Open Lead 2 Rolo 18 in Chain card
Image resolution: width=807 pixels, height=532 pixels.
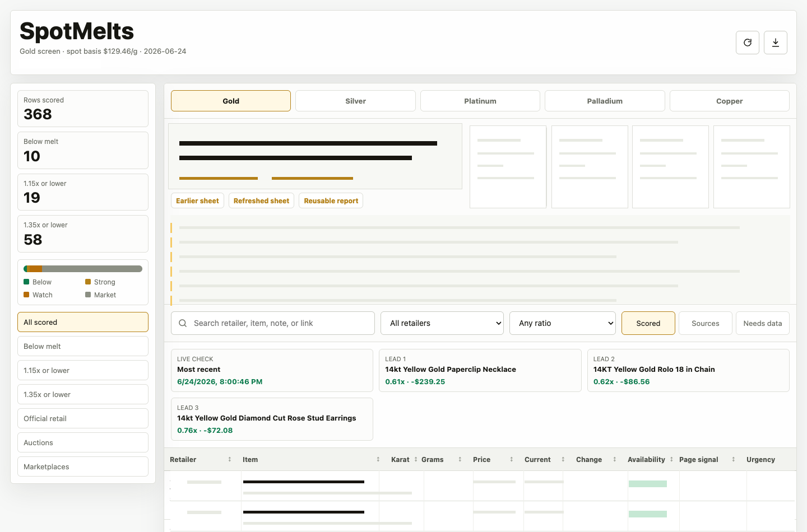(688, 370)
